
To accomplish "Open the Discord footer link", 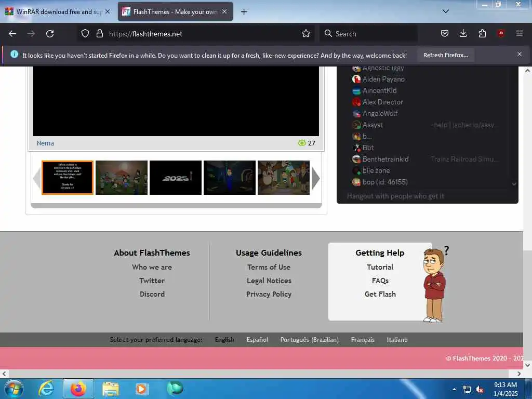I will [x=152, y=294].
